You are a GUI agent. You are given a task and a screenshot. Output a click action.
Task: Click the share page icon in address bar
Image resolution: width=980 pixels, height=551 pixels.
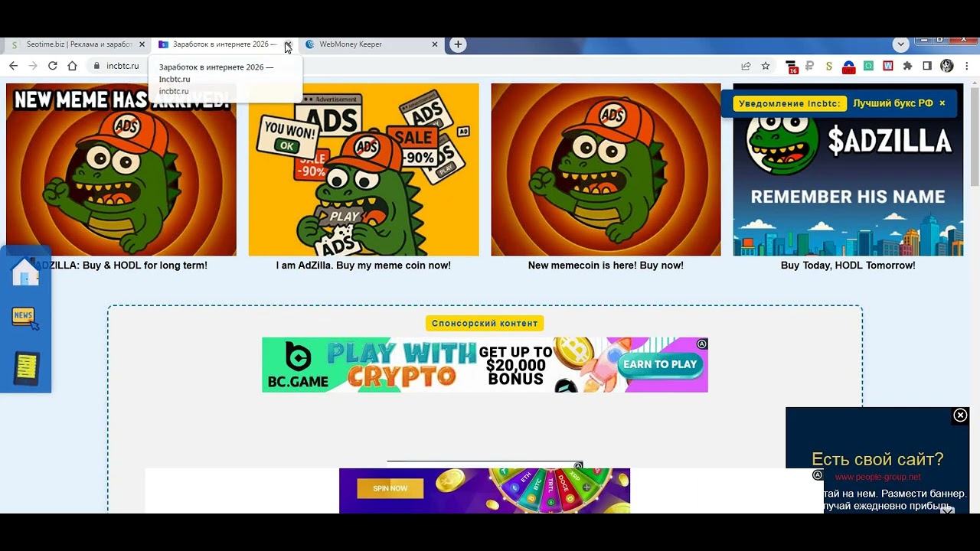[x=746, y=66]
